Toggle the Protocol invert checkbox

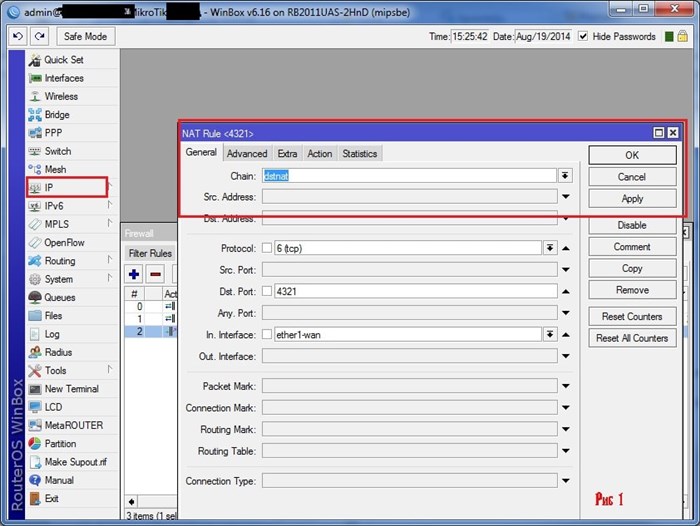point(267,248)
